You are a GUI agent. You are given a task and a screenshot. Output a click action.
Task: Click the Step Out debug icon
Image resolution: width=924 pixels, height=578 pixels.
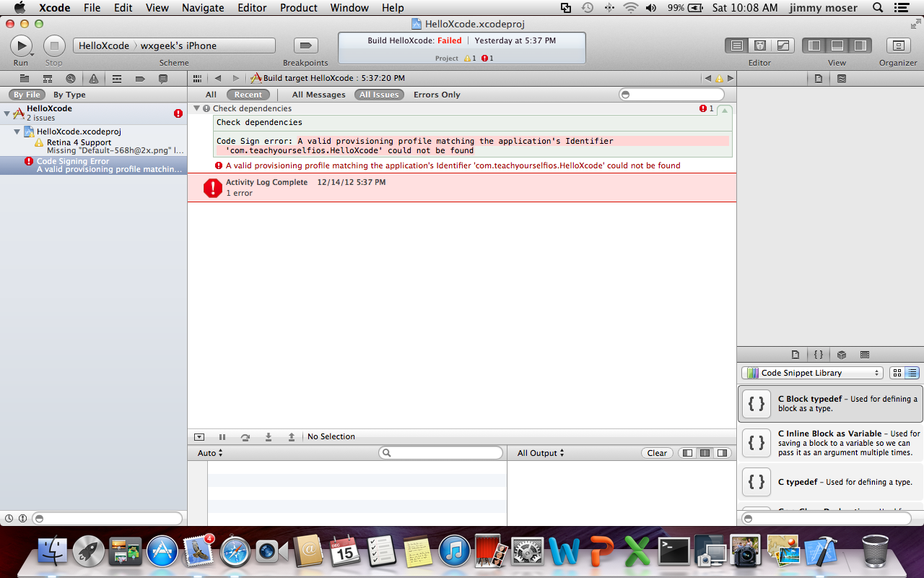(292, 437)
